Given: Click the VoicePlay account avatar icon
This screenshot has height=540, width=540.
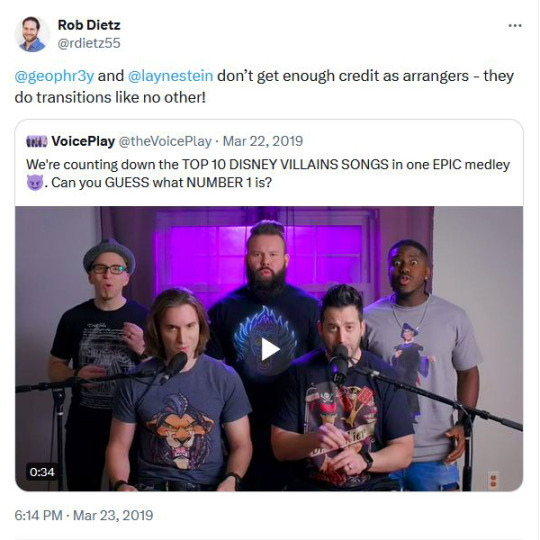Looking at the screenshot, I should (x=37, y=142).
